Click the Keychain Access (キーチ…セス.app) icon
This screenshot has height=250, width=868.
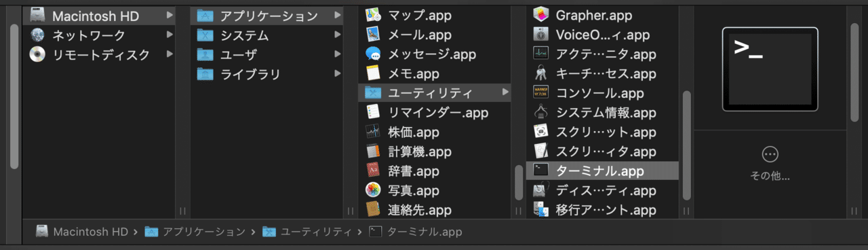pyautogui.click(x=540, y=73)
